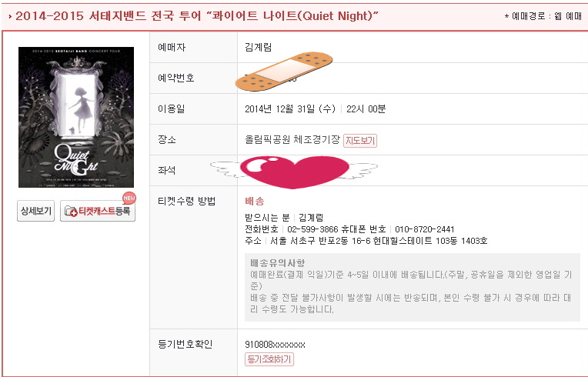Click the phone number 02-599-3866
This screenshot has width=588, height=377.
(x=315, y=229)
